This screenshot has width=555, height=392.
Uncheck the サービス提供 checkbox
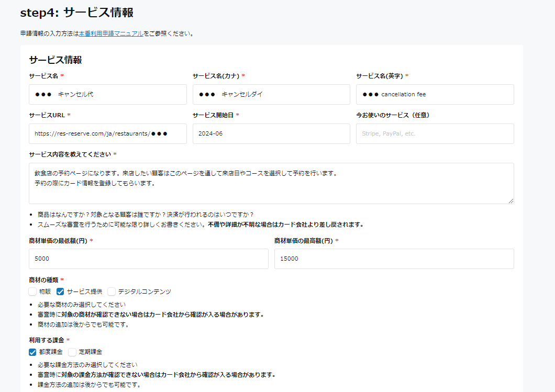point(60,292)
